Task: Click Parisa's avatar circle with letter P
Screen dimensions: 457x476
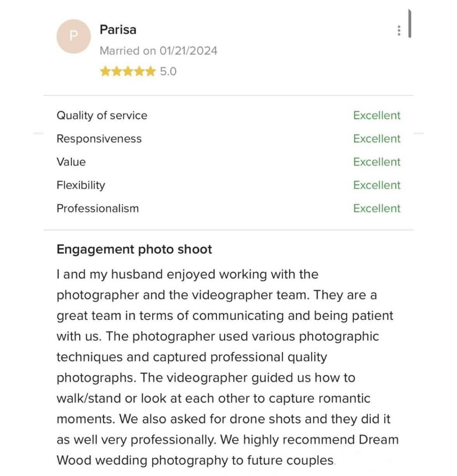Action: click(x=74, y=36)
